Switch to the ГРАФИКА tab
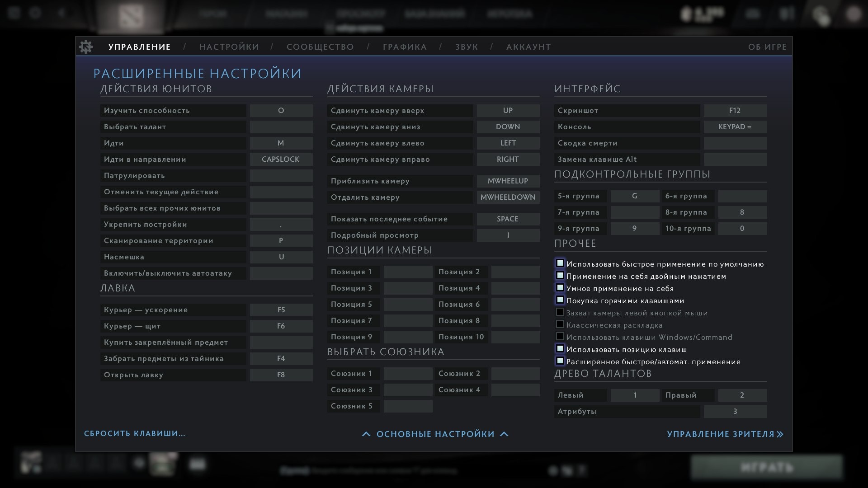This screenshot has height=488, width=868. (405, 47)
